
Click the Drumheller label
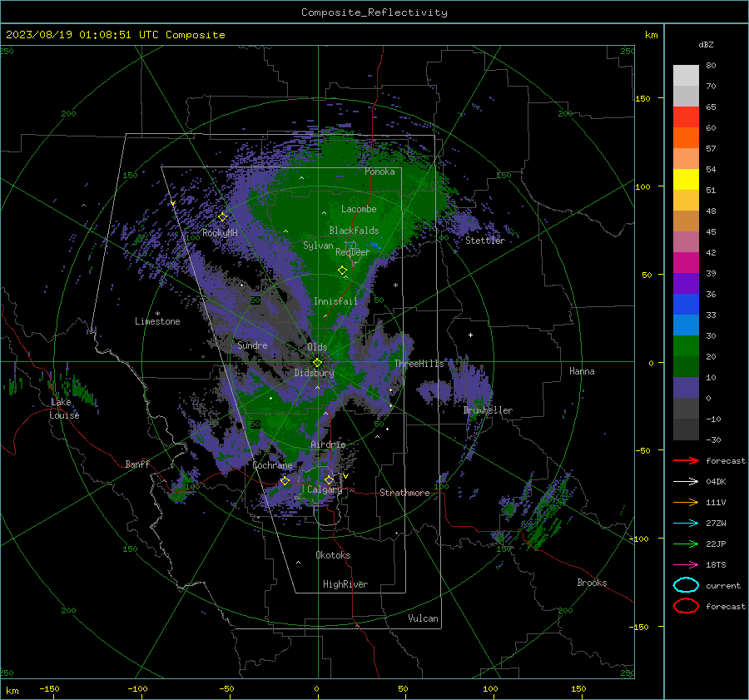[488, 410]
